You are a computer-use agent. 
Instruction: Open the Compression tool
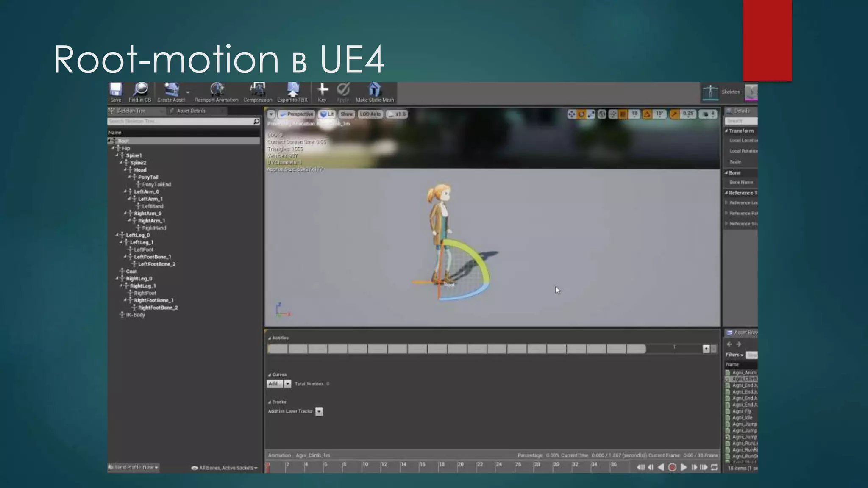pos(258,92)
